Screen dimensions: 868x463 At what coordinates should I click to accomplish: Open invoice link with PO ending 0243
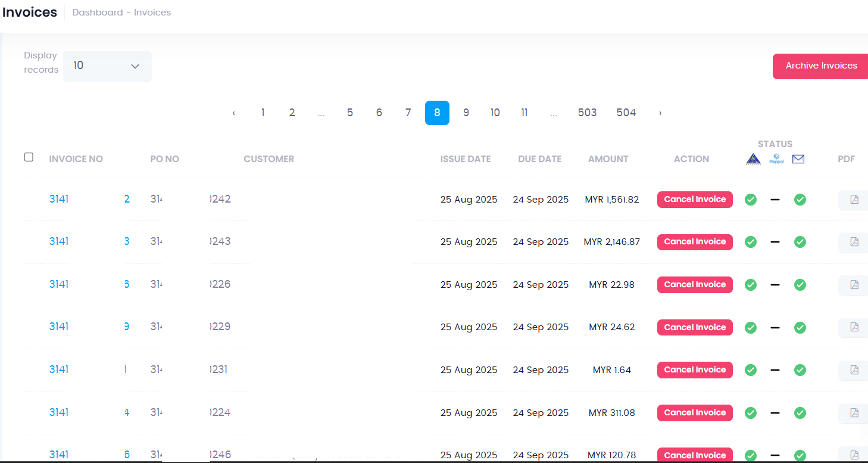(x=59, y=242)
